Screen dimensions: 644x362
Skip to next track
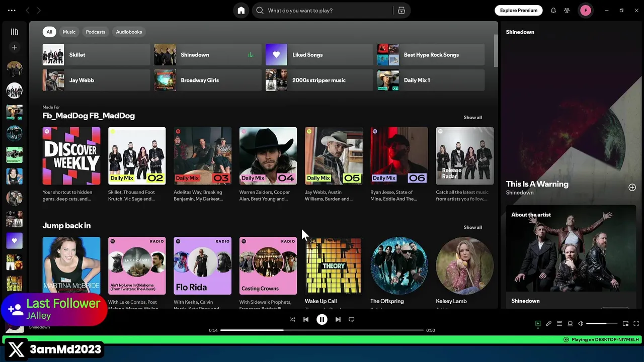338,320
